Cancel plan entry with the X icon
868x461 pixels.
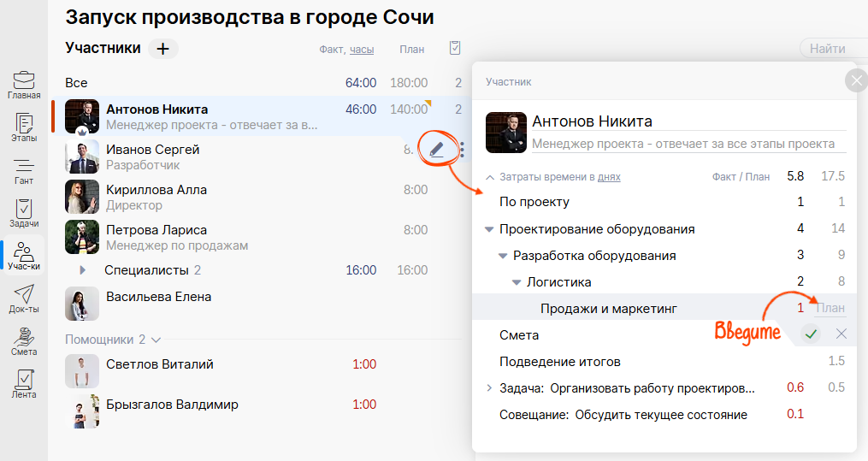(841, 334)
